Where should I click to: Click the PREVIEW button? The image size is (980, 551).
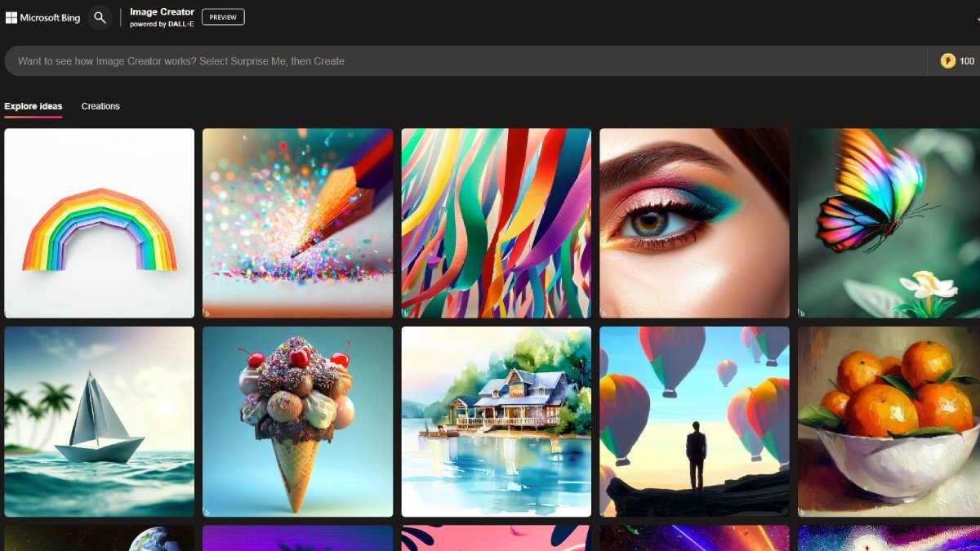(x=222, y=16)
